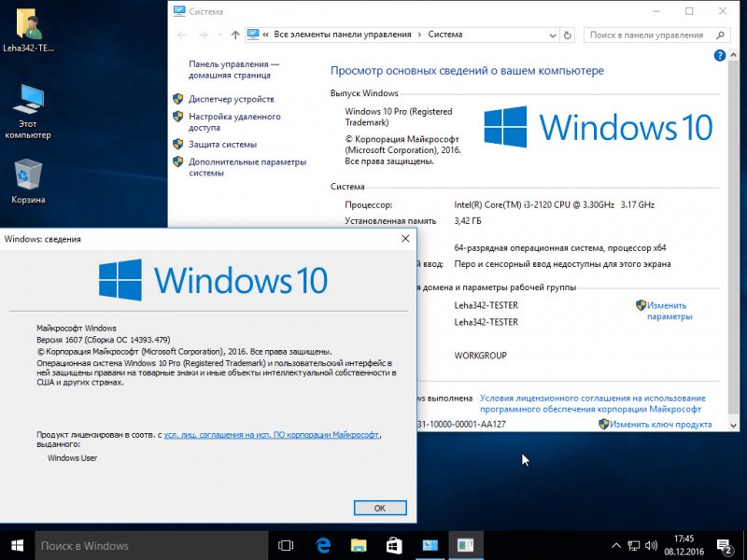Open Дополнительные параметры системы link
Screen dimensions: 747x560
[x=247, y=167]
